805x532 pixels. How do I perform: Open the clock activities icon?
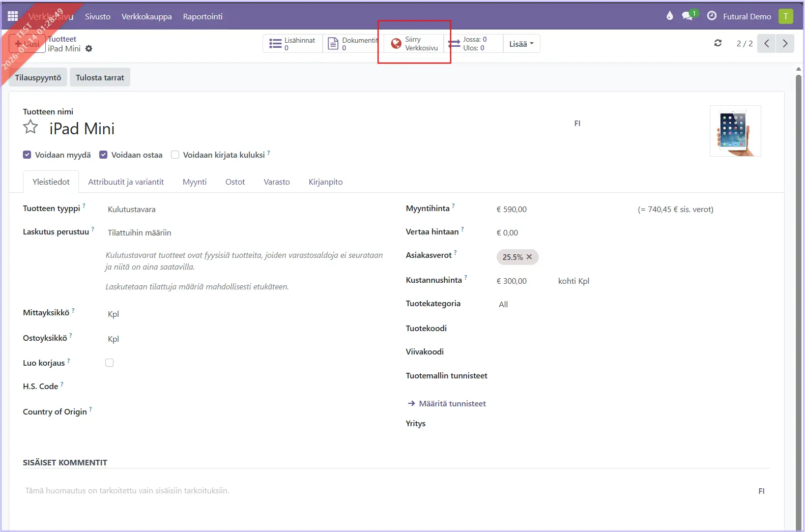712,16
